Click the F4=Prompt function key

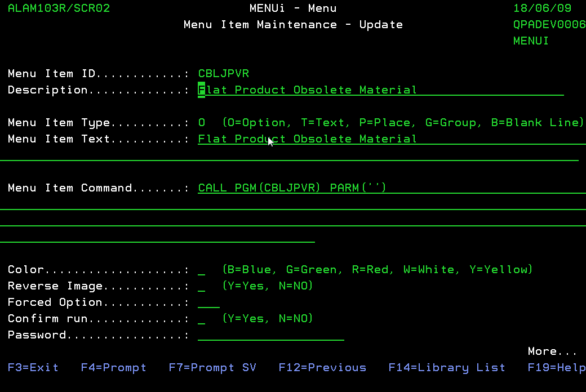(x=113, y=368)
